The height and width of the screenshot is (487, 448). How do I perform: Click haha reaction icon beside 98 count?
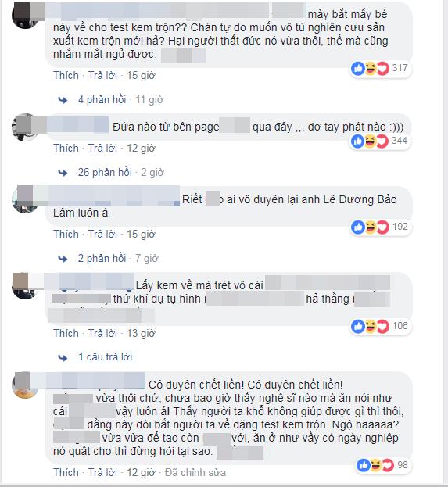[x=375, y=465]
